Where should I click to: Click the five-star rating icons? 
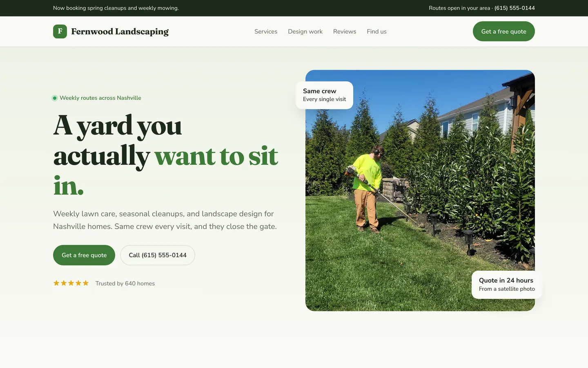point(71,283)
